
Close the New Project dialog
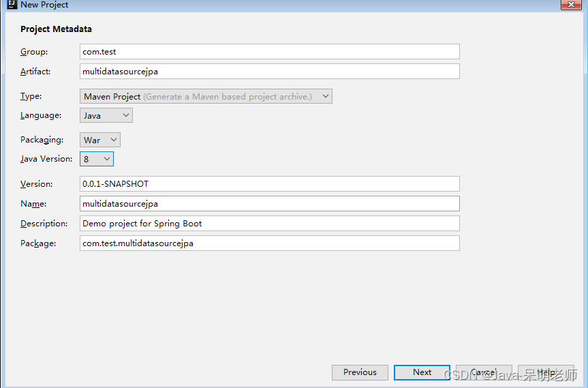tap(571, 5)
